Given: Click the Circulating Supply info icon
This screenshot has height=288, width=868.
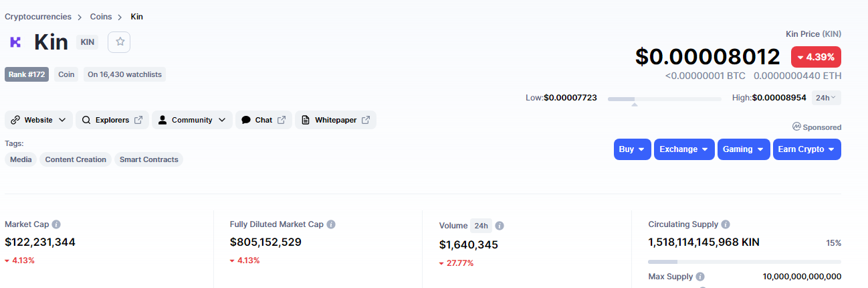Looking at the screenshot, I should click(726, 224).
